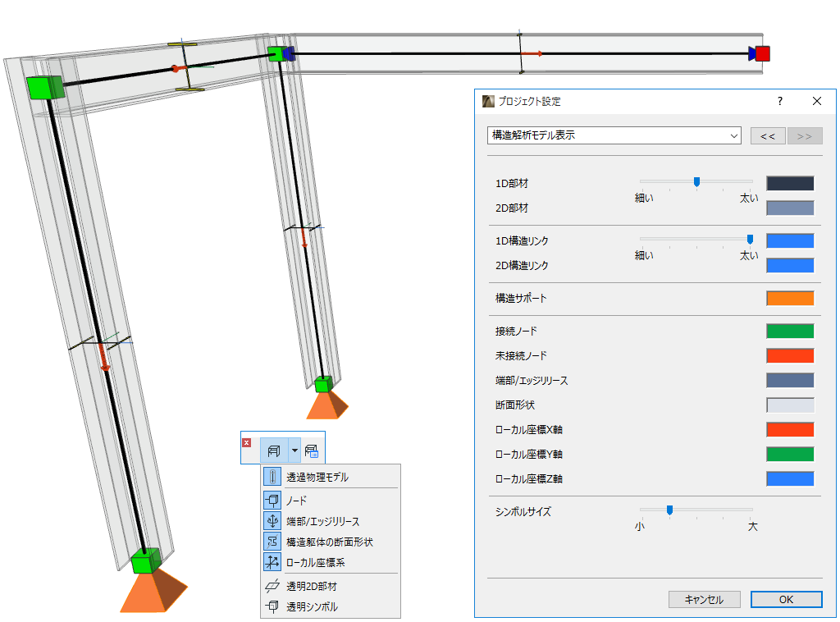The image size is (840, 622).
Task: Select the orange support under the left column
Action: tap(153, 592)
